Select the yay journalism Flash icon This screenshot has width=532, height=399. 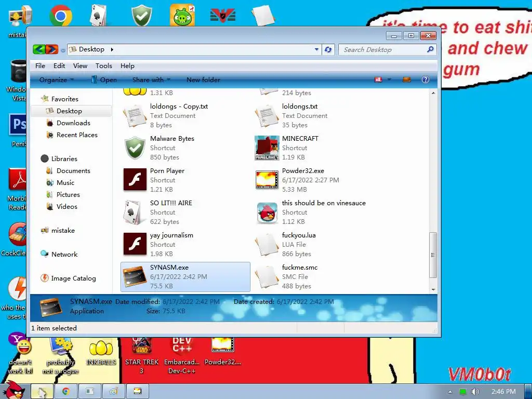tap(135, 244)
